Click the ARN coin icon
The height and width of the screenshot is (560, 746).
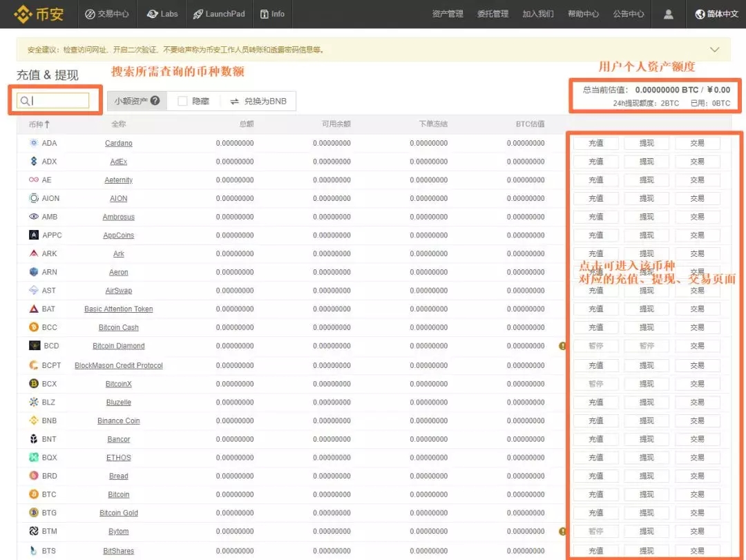pos(33,271)
